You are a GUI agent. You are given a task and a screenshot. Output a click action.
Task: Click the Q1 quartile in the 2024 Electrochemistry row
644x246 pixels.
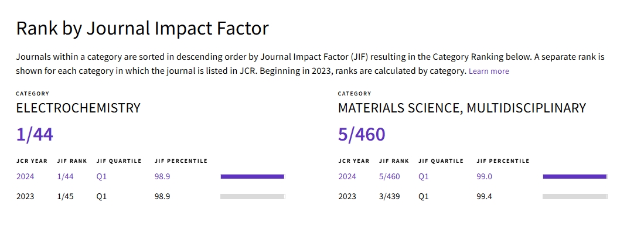click(x=102, y=176)
